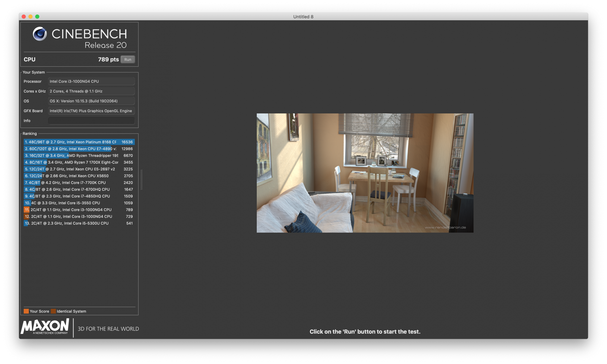Click the 789 pts CPU score

click(108, 59)
